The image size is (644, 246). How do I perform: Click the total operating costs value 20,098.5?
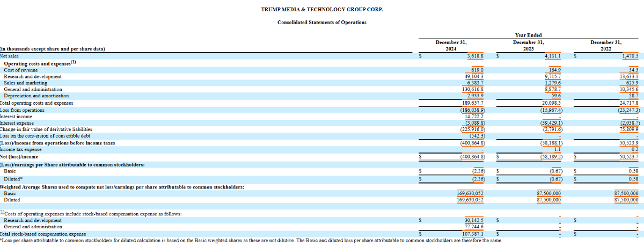tap(551, 103)
